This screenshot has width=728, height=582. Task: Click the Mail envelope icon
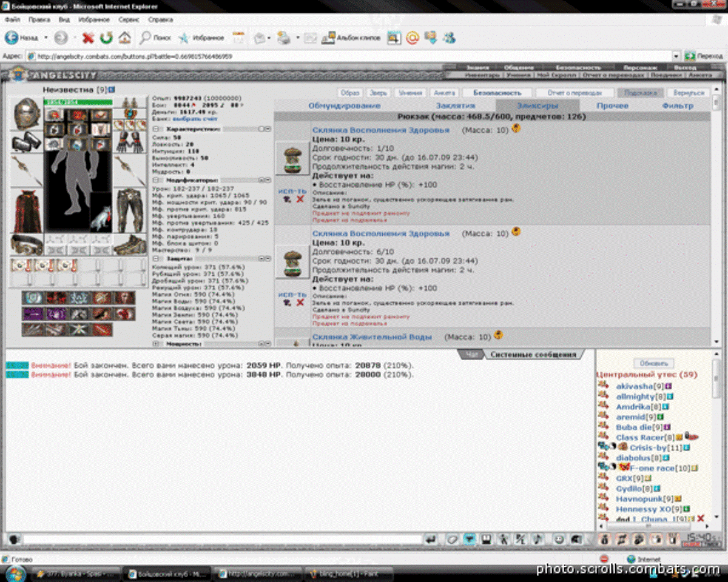coord(259,38)
